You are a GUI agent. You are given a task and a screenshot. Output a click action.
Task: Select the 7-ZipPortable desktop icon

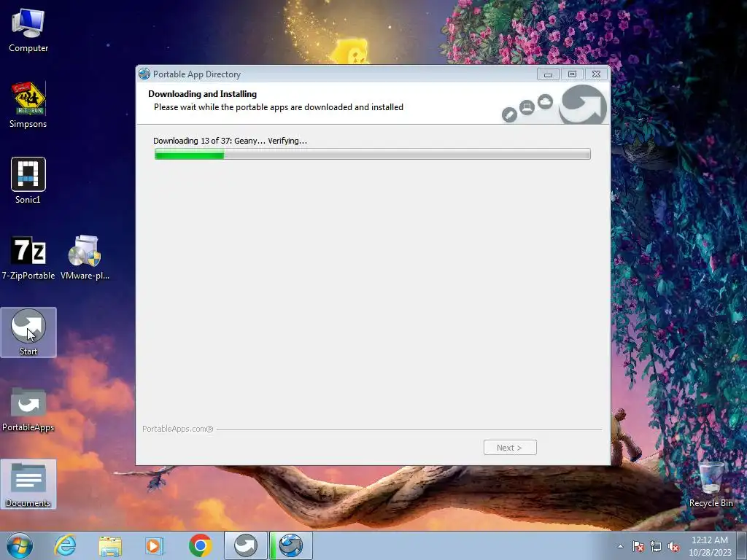pos(28,257)
